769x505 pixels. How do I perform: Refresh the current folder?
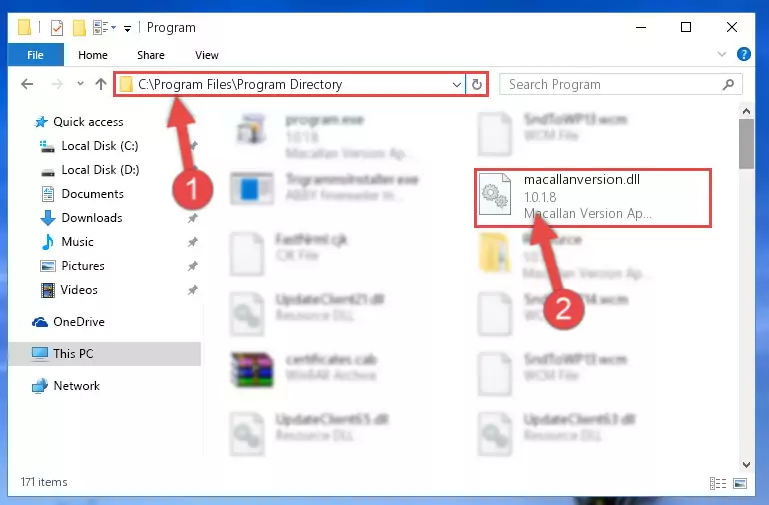[476, 84]
